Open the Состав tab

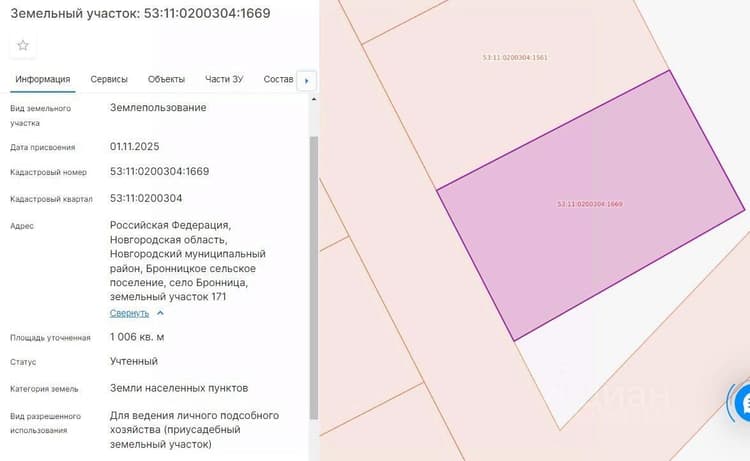(x=278, y=79)
